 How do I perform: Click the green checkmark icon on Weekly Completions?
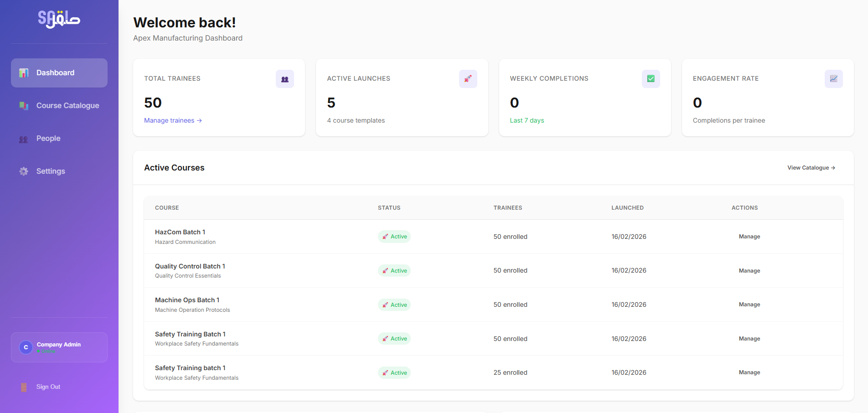[651, 78]
